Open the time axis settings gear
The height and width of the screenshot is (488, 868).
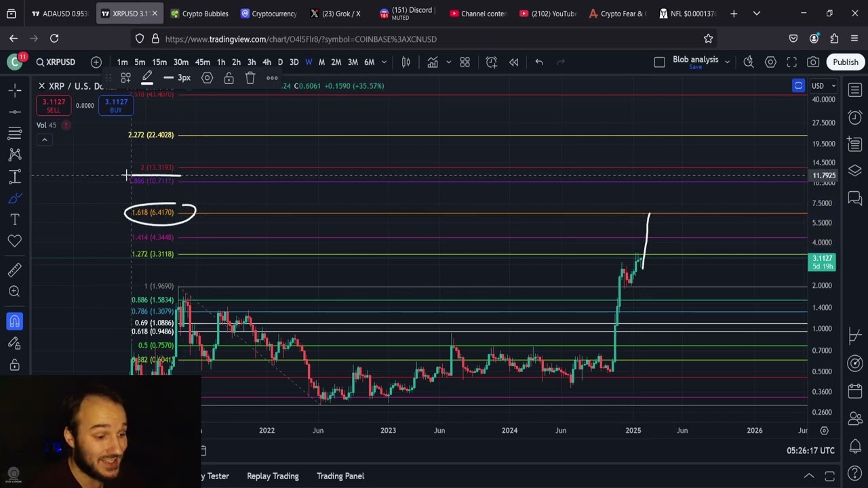click(825, 430)
